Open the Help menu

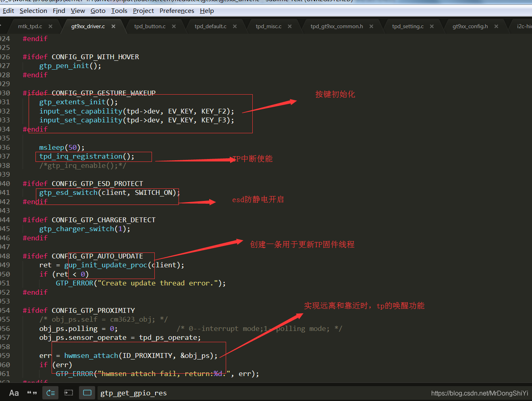point(207,10)
